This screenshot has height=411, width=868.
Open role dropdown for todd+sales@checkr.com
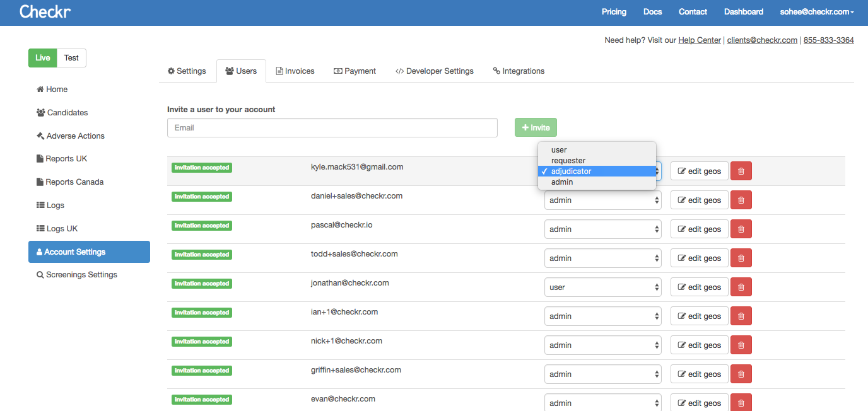(x=603, y=258)
